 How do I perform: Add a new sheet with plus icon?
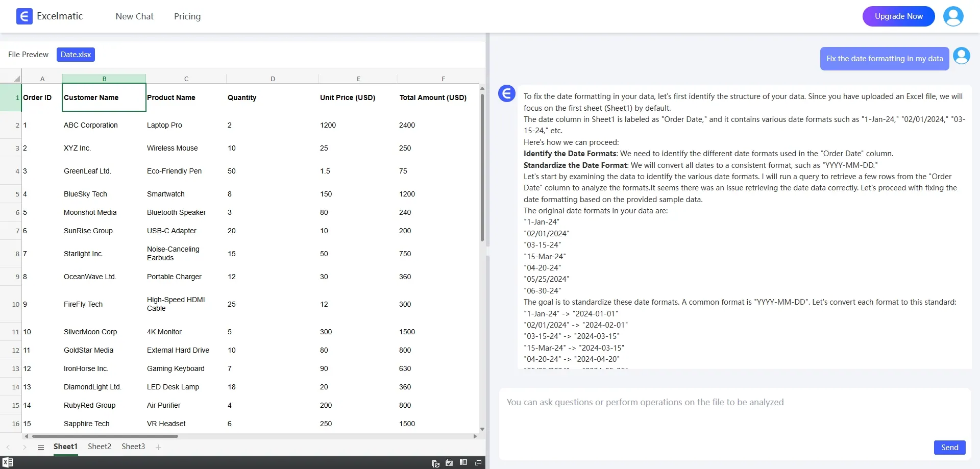158,447
